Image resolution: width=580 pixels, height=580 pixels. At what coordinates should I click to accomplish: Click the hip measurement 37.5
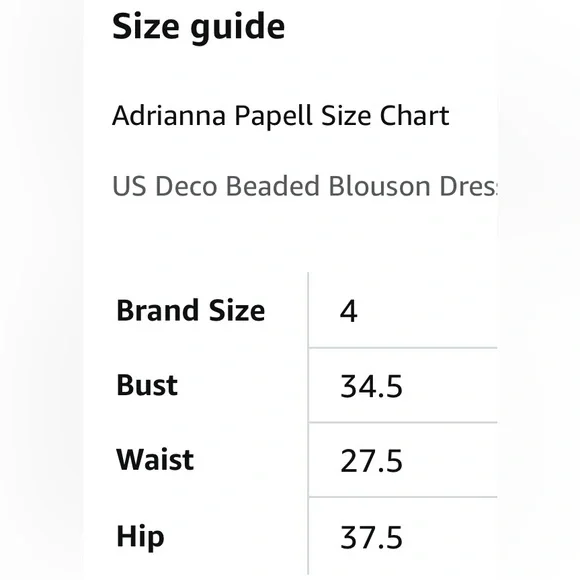coord(371,537)
